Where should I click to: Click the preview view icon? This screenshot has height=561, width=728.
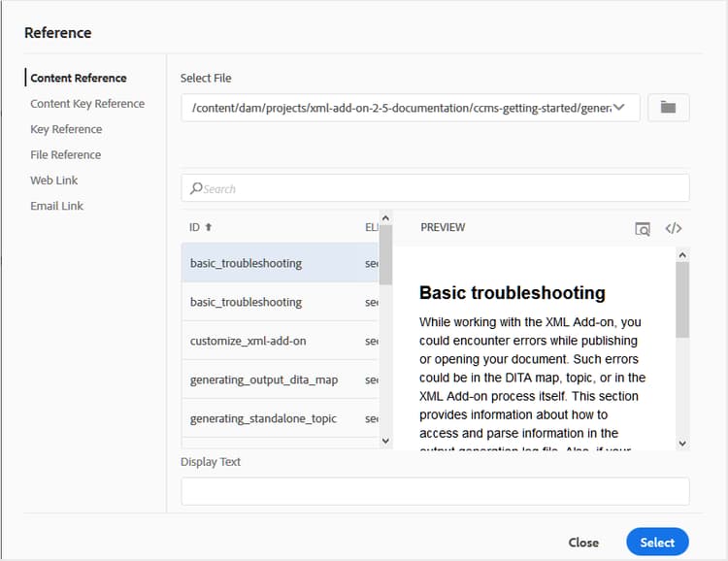[x=643, y=228]
